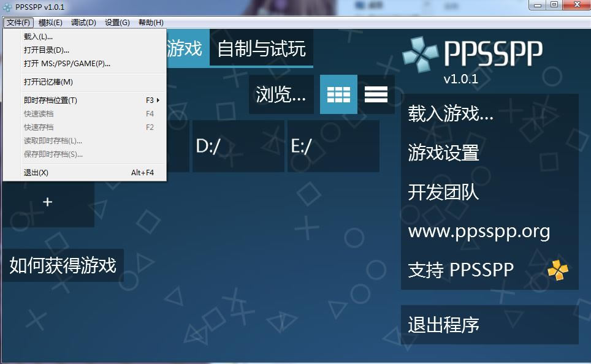Open the E:/ drive tile
This screenshot has width=591, height=364.
tap(333, 146)
